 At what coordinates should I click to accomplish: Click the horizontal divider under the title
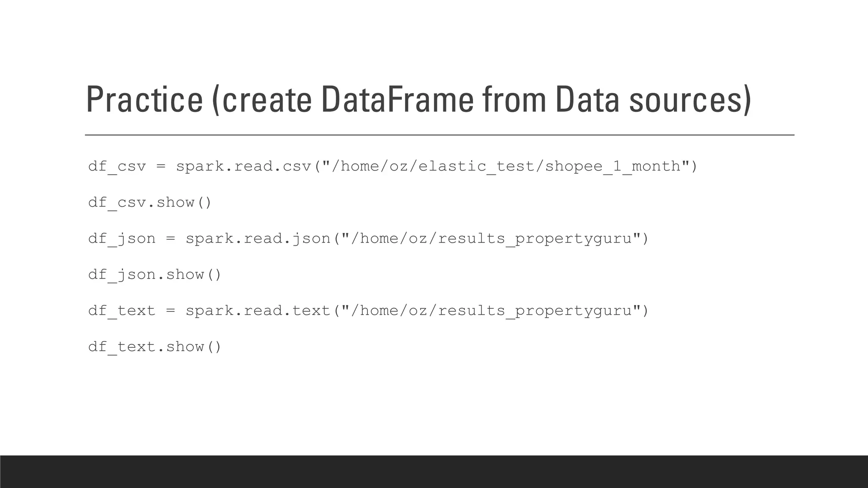click(440, 135)
